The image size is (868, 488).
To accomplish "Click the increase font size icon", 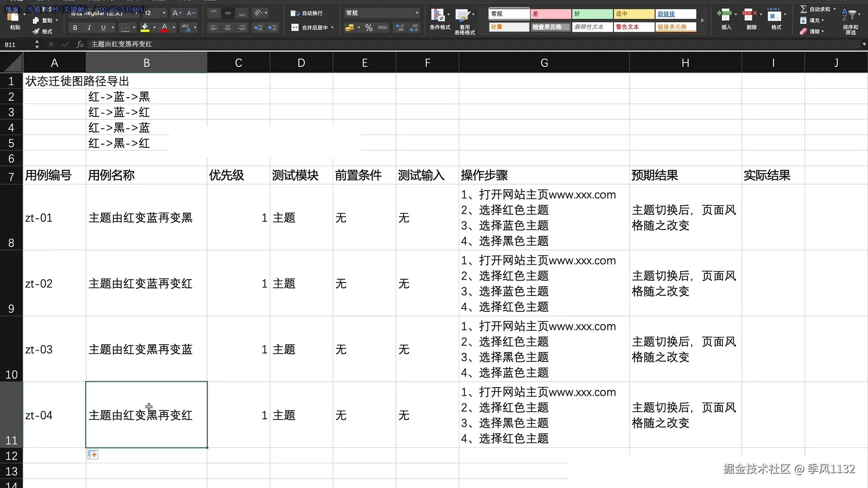I will [x=177, y=13].
